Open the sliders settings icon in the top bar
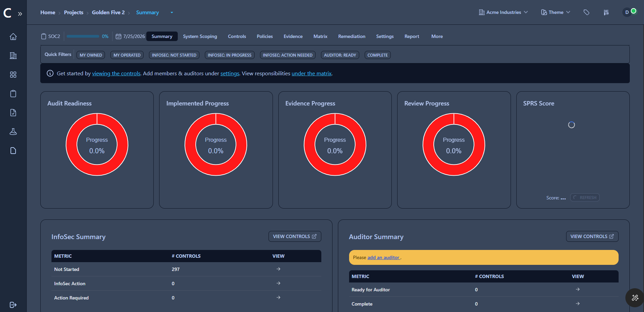The width and height of the screenshot is (644, 312). tap(606, 12)
